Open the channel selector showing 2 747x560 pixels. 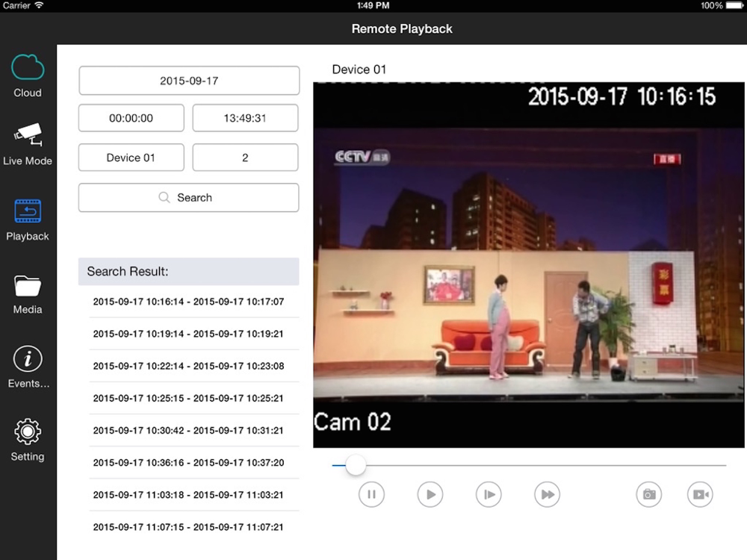click(x=245, y=158)
